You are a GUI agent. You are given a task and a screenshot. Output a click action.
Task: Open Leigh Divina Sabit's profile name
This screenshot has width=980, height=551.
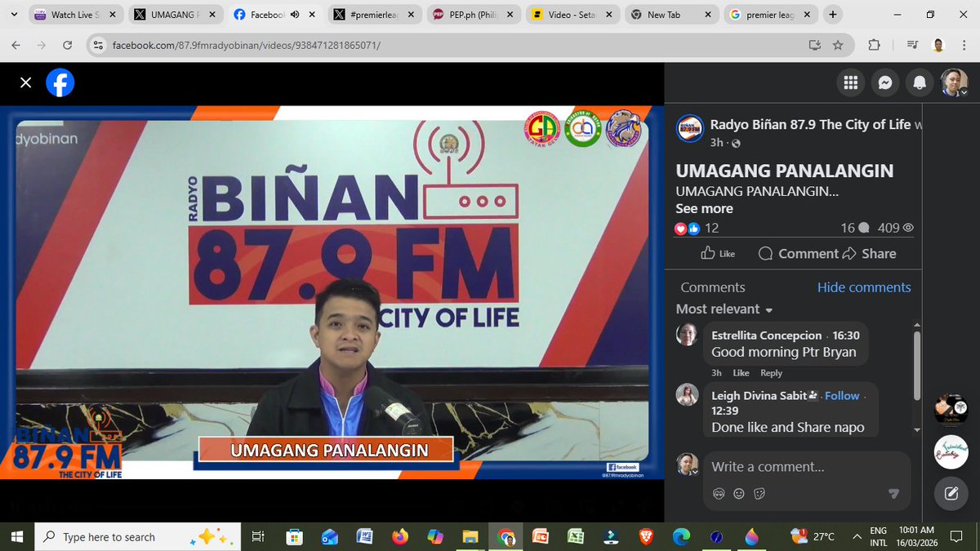(759, 396)
